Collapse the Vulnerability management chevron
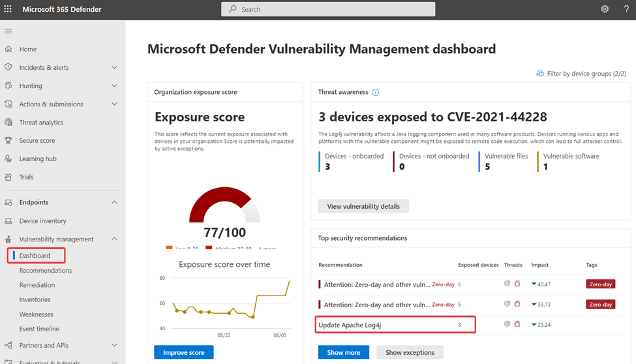The height and width of the screenshot is (364, 636). coord(114,239)
